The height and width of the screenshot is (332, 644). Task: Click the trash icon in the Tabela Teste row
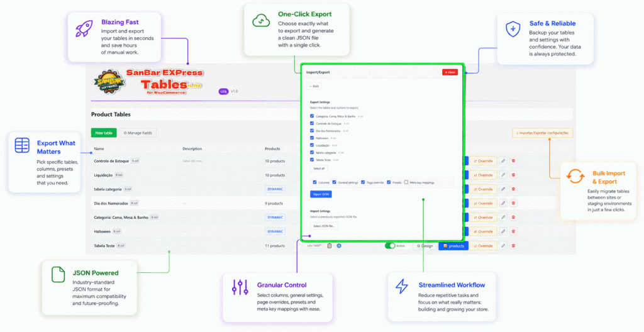tap(513, 246)
